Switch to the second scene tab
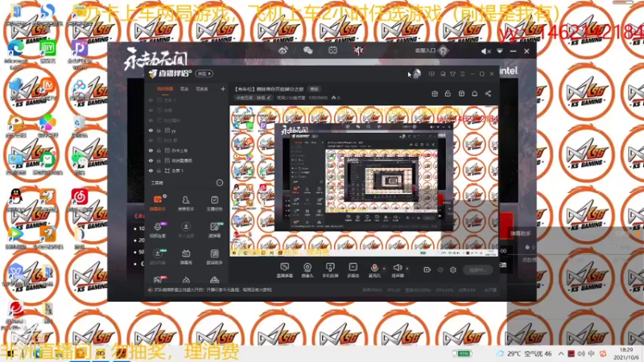644x362 pixels. point(184,89)
